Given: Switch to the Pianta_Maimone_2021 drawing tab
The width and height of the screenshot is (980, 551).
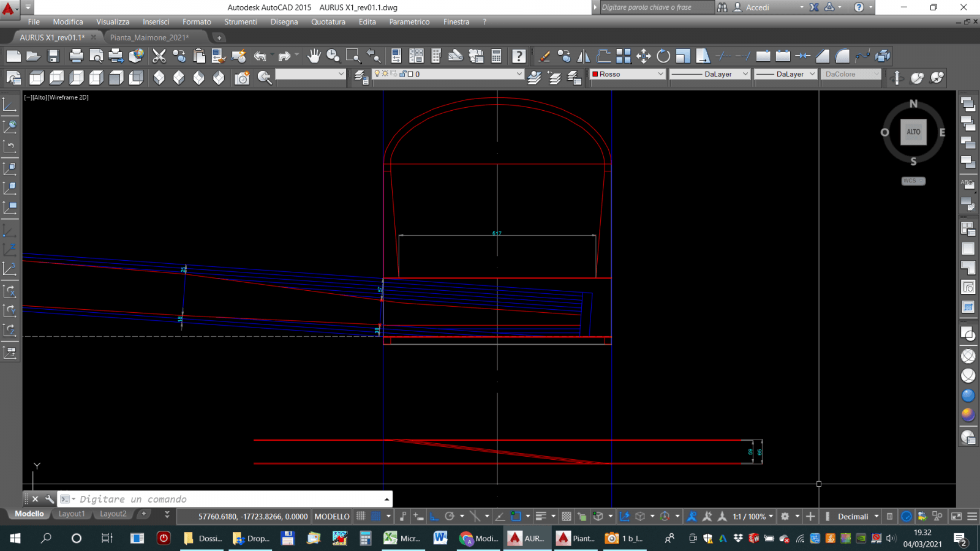Looking at the screenshot, I should (x=149, y=37).
